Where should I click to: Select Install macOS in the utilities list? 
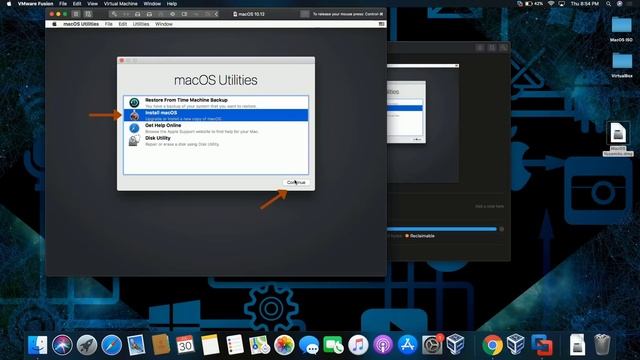coord(216,115)
